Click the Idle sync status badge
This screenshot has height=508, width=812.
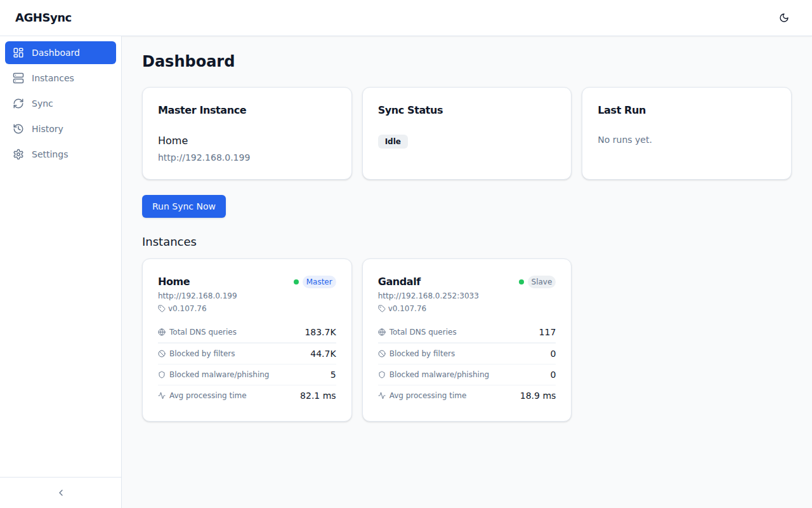pyautogui.click(x=393, y=142)
